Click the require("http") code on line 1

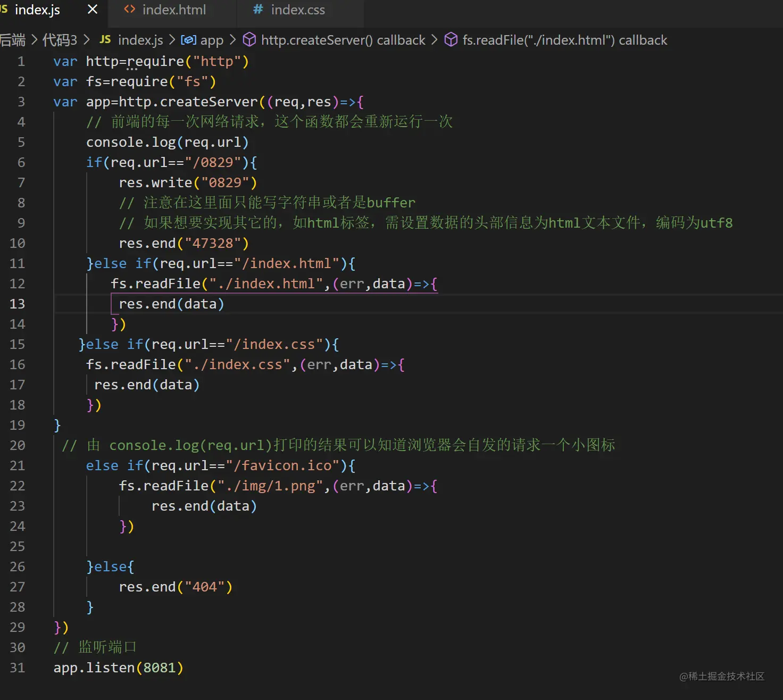click(188, 61)
